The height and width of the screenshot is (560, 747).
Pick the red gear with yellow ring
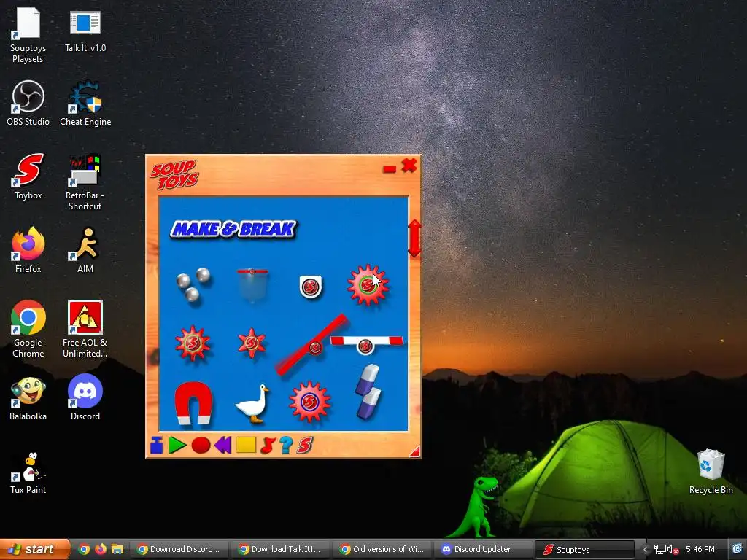[x=193, y=343]
